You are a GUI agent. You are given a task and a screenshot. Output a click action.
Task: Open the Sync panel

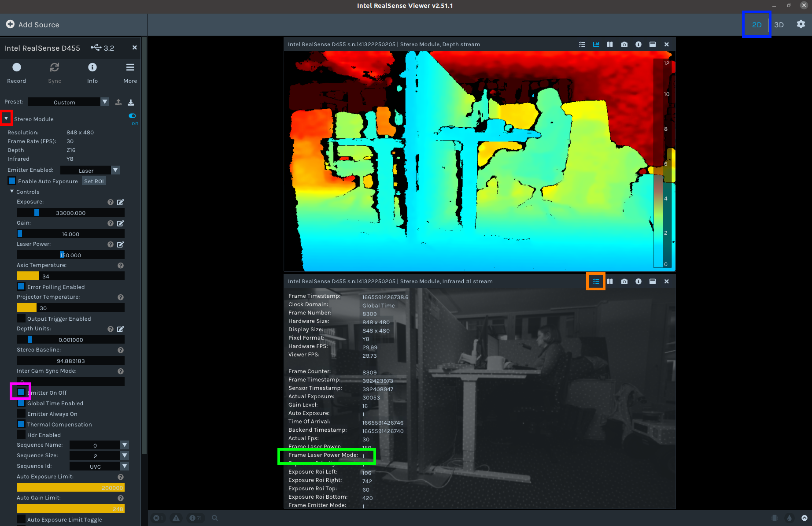pos(55,72)
